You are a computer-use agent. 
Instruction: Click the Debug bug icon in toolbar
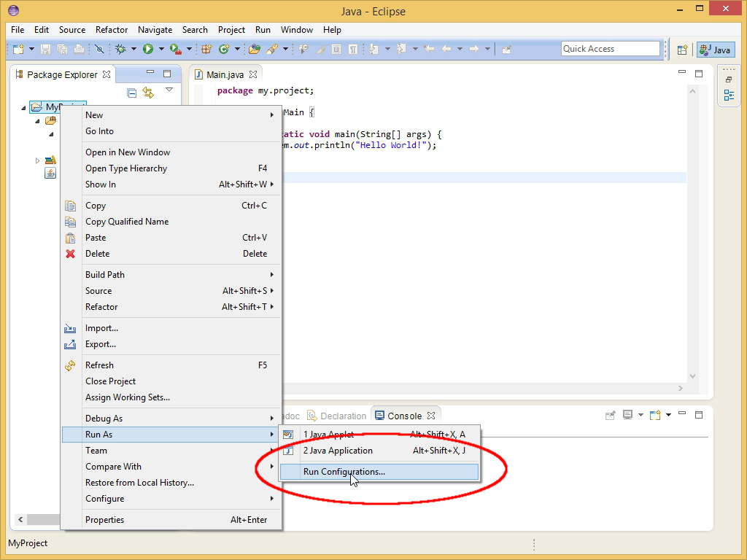120,49
